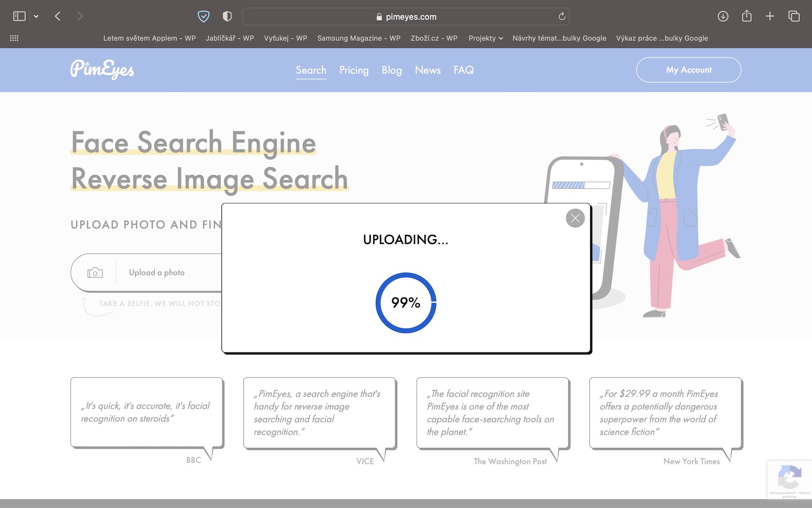Open the favorites grid icon
The image size is (812, 508).
point(14,38)
